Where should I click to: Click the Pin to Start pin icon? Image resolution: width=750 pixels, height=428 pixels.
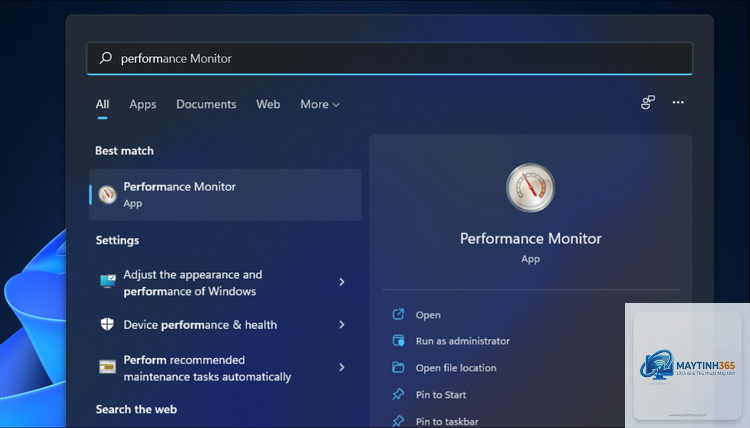398,394
